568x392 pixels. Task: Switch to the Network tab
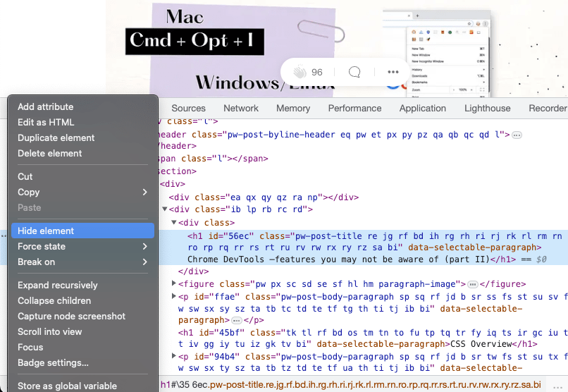point(241,109)
